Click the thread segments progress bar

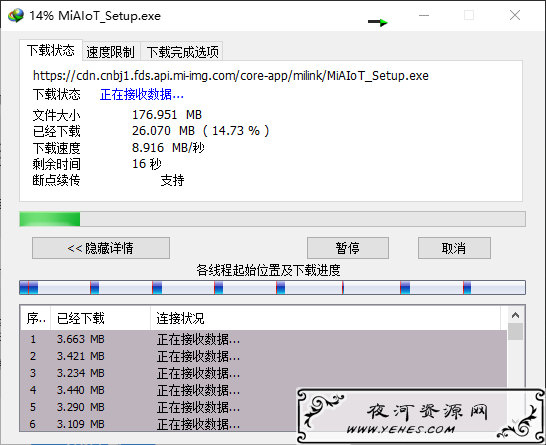(272, 288)
